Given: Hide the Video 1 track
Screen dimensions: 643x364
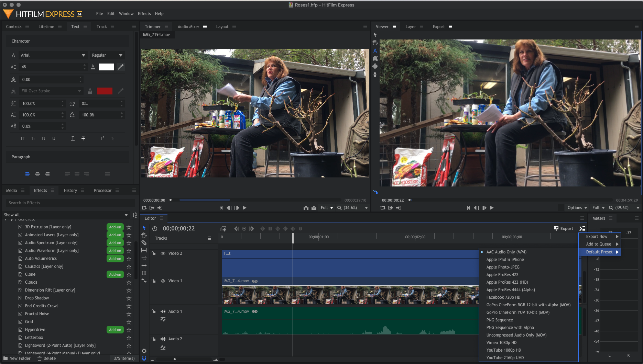Looking at the screenshot, I should click(163, 281).
